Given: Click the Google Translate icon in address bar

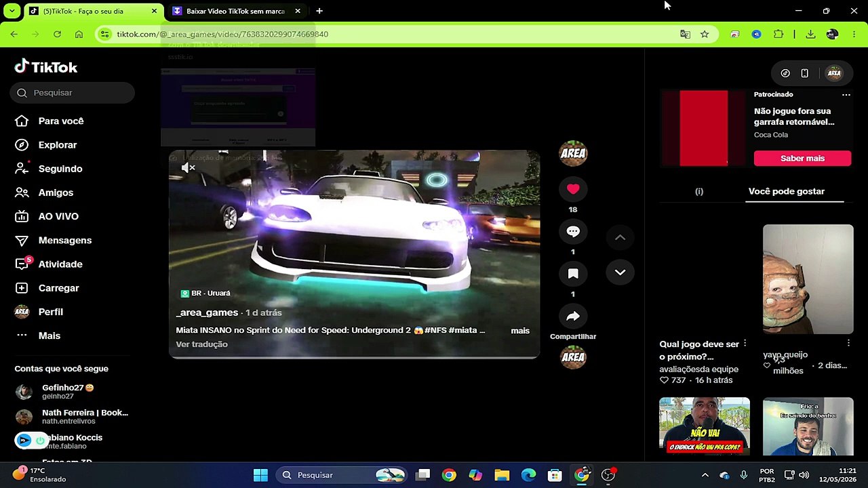Looking at the screenshot, I should coord(685,34).
